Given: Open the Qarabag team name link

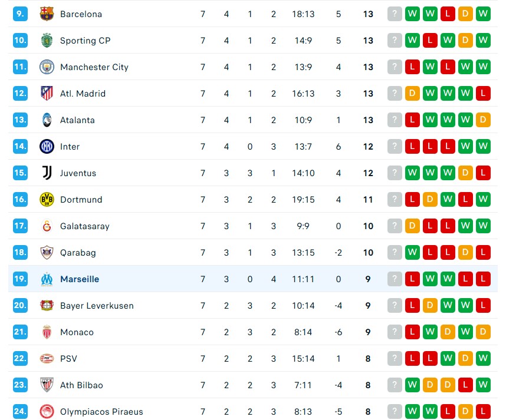Looking at the screenshot, I should 78,253.
